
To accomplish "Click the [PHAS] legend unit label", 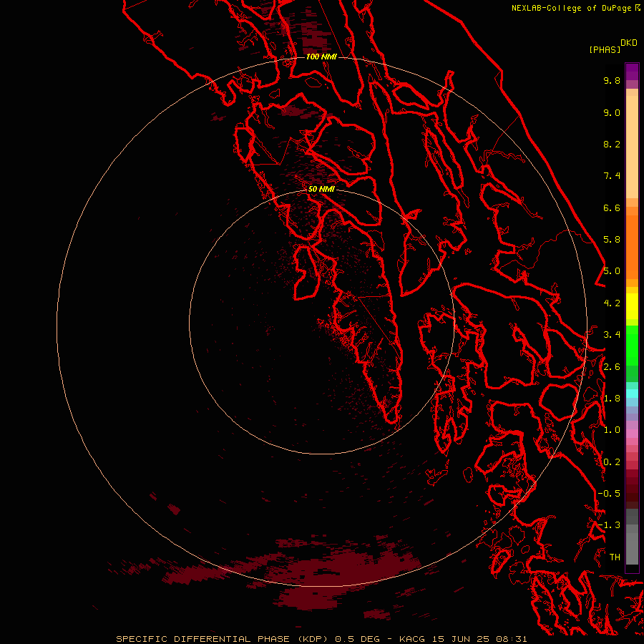I will pyautogui.click(x=605, y=49).
